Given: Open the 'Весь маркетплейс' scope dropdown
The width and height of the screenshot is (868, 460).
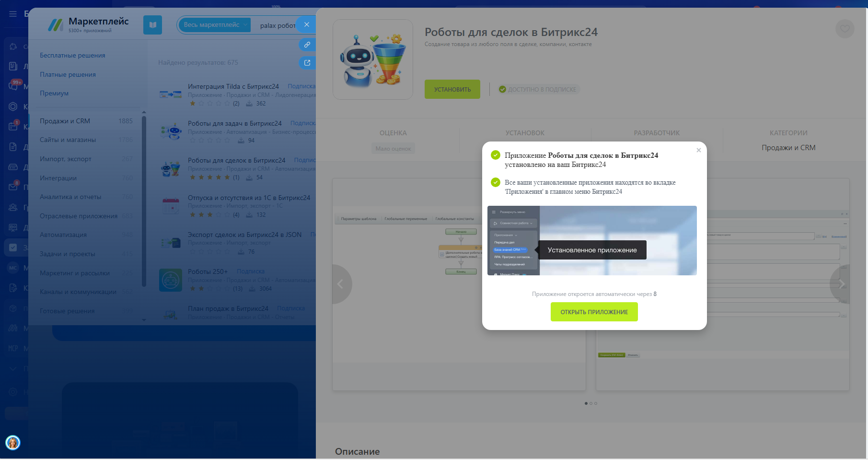Looking at the screenshot, I should coord(215,25).
